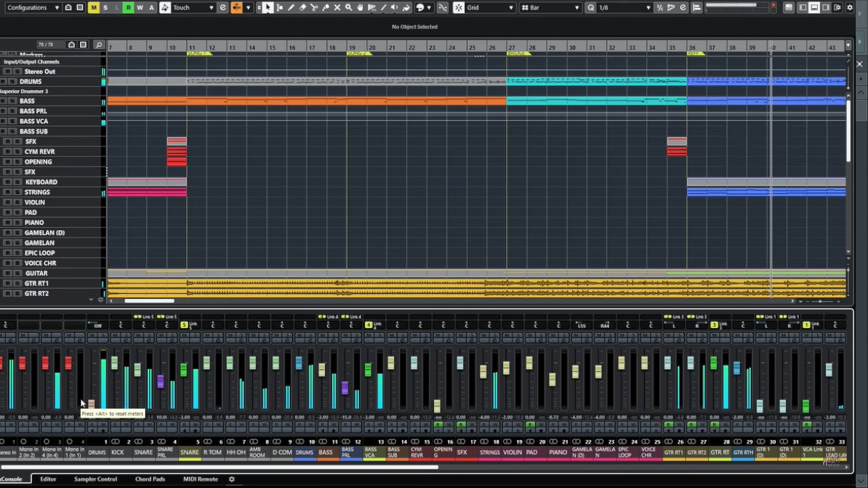Viewport: 868px width, 488px height.
Task: Toggle global Read automation R button
Action: click(128, 7)
